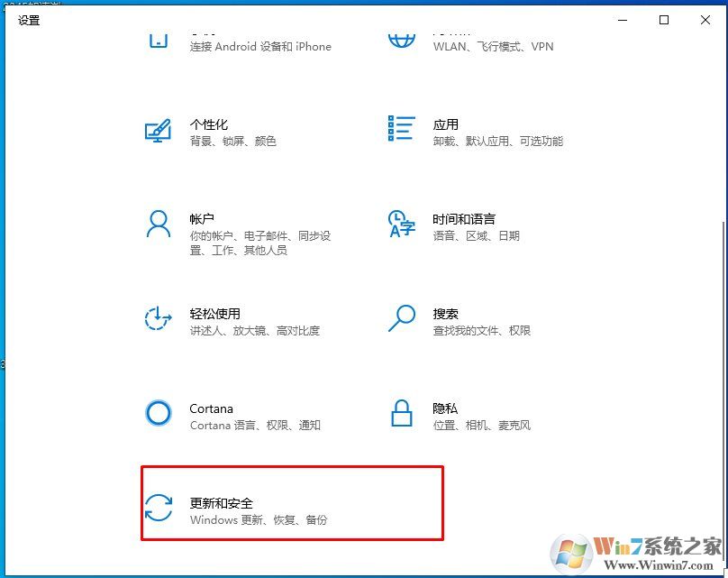Viewport: 728px width, 578px height.
Task: Click the scrollbar on the right edge
Action: tap(722, 271)
